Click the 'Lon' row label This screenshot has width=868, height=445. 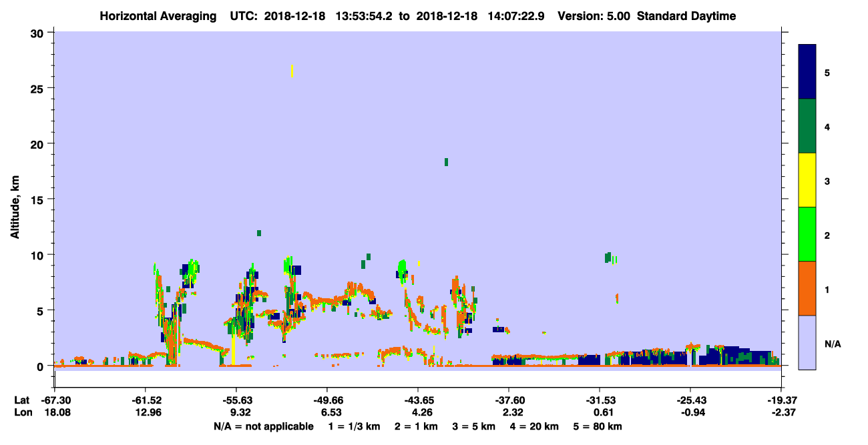[23, 412]
